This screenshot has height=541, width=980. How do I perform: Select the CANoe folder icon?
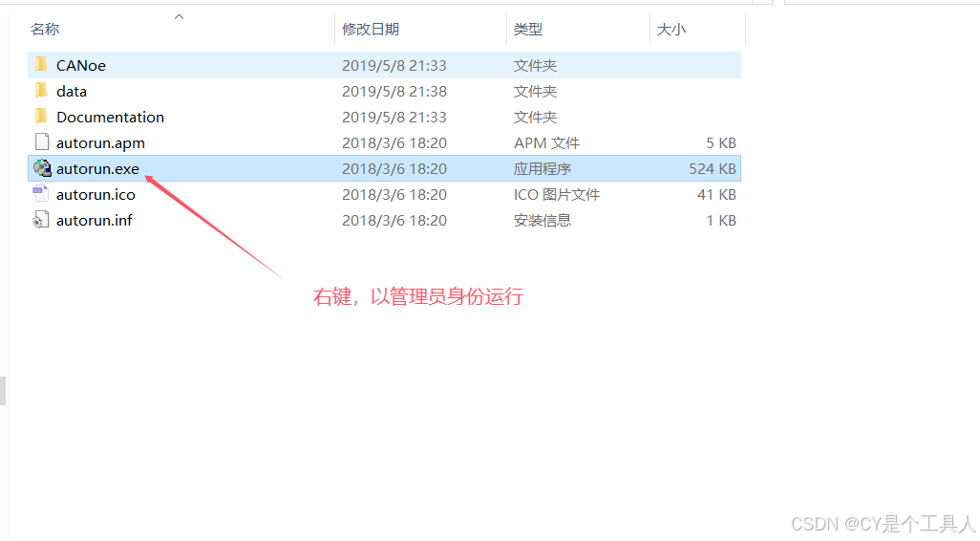(41, 64)
